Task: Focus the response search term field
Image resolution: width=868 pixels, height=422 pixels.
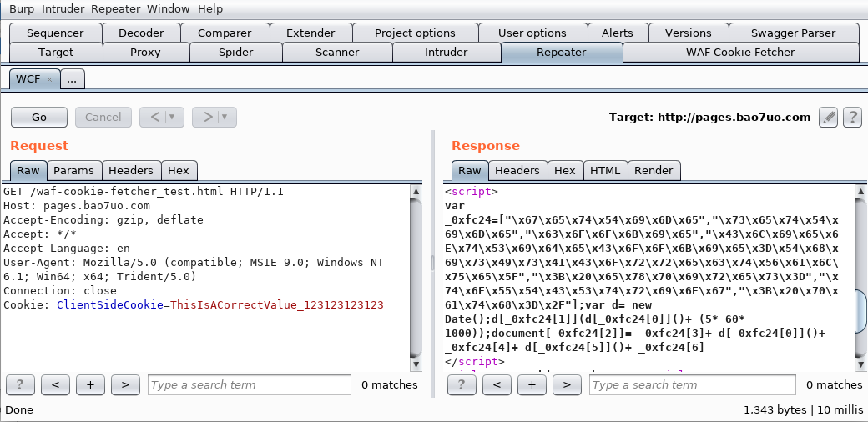Action: (693, 385)
